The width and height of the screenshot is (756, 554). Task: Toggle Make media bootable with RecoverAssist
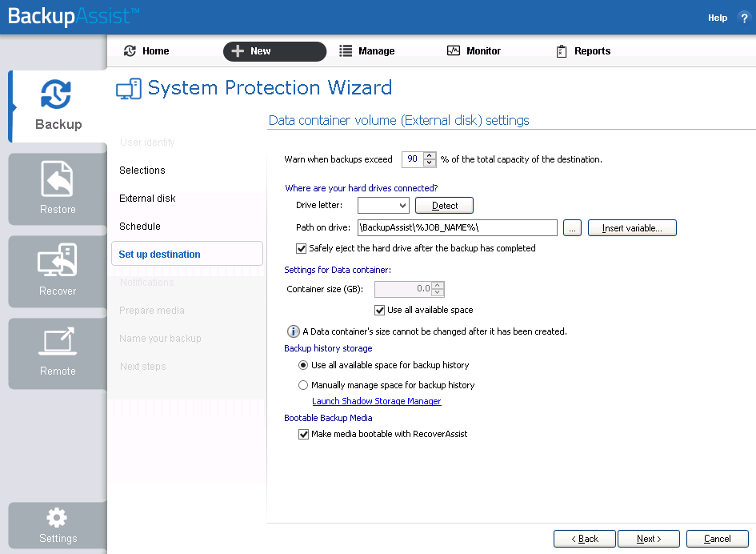click(x=304, y=435)
